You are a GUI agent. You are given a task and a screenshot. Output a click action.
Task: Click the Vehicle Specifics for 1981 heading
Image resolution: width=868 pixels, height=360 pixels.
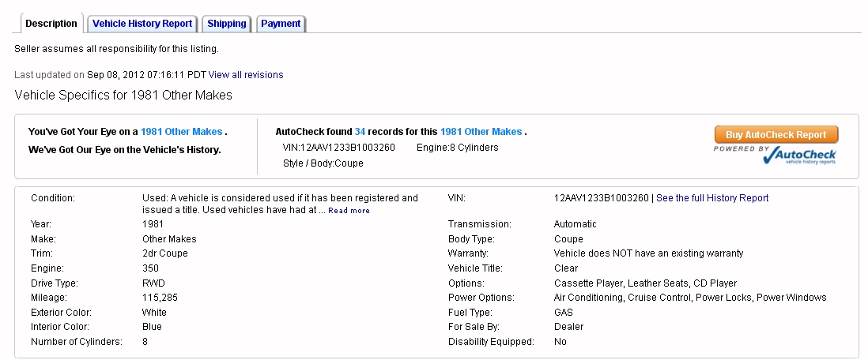tap(123, 95)
